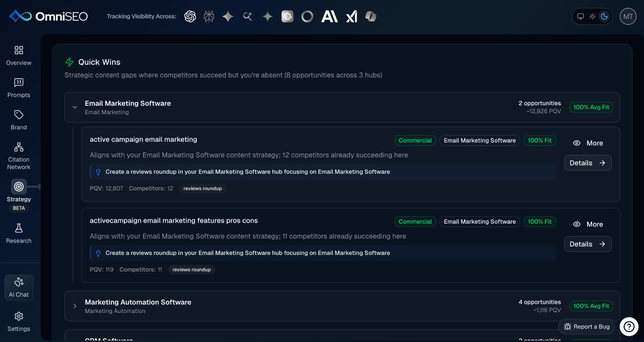Click '4 opportunities' count text
The height and width of the screenshot is (342, 644).
(540, 302)
